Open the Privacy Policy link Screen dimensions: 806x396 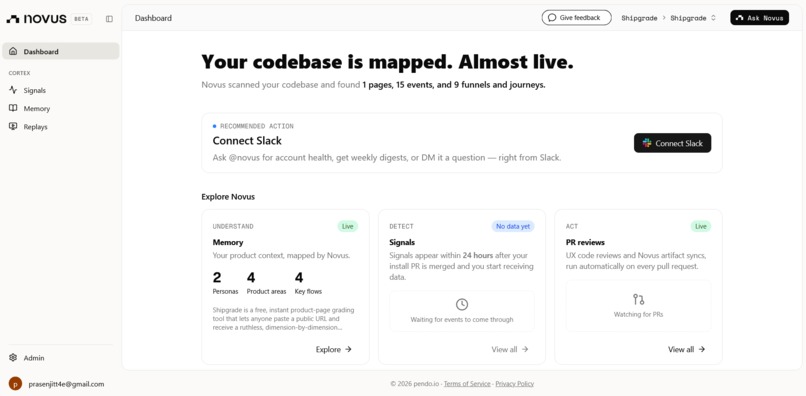(x=515, y=384)
